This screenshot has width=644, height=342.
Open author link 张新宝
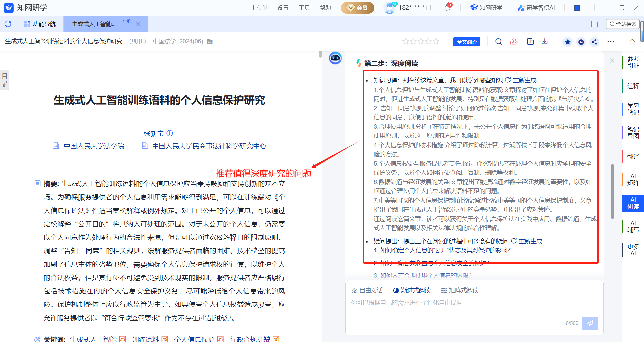(x=154, y=134)
